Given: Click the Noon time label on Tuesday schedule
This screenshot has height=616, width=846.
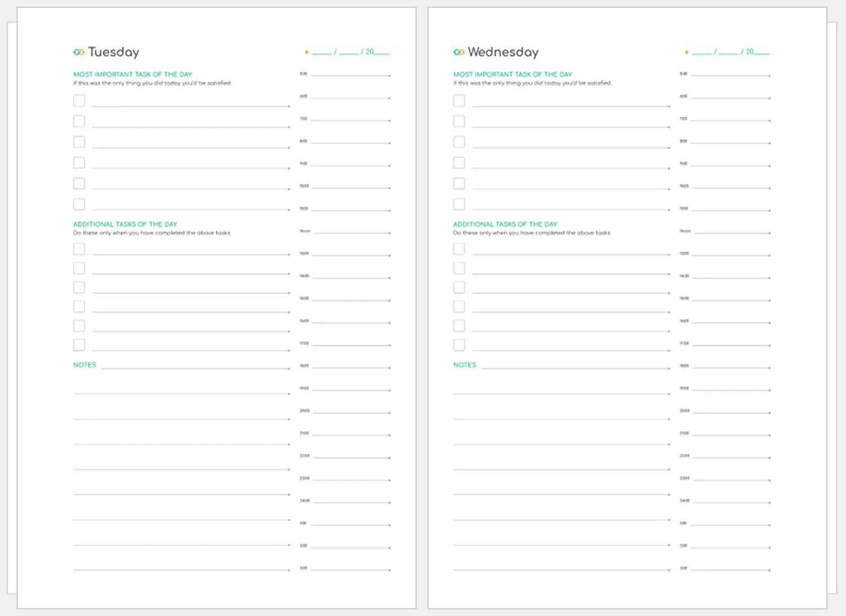Looking at the screenshot, I should pyautogui.click(x=305, y=231).
